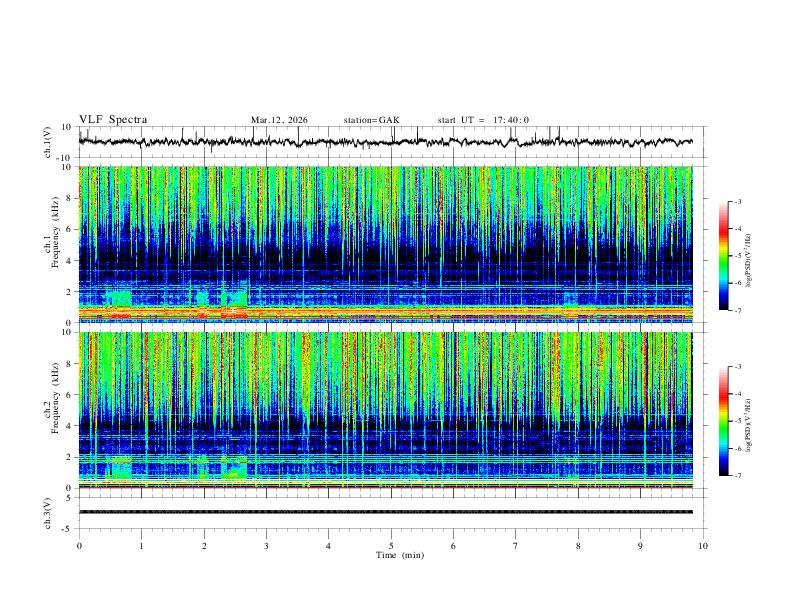The height and width of the screenshot is (612, 792).
Task: Click the "VLF Spectra" plot title
Action: [x=113, y=120]
